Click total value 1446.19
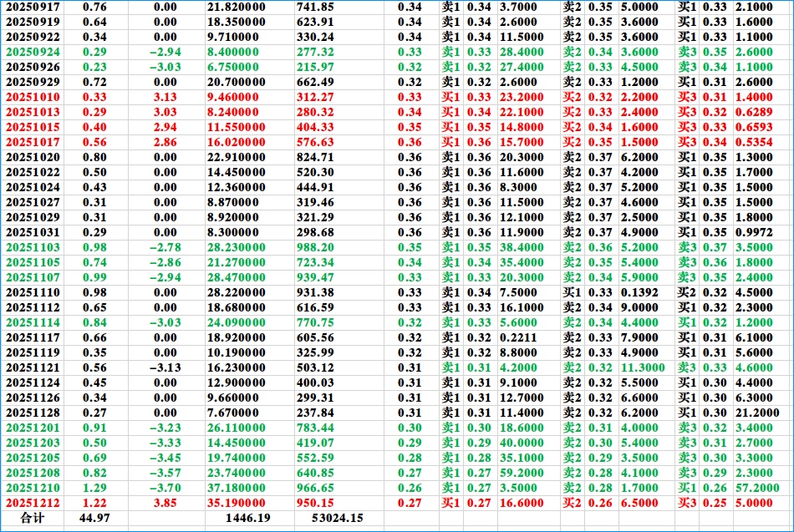The height and width of the screenshot is (532, 794). coord(247,519)
